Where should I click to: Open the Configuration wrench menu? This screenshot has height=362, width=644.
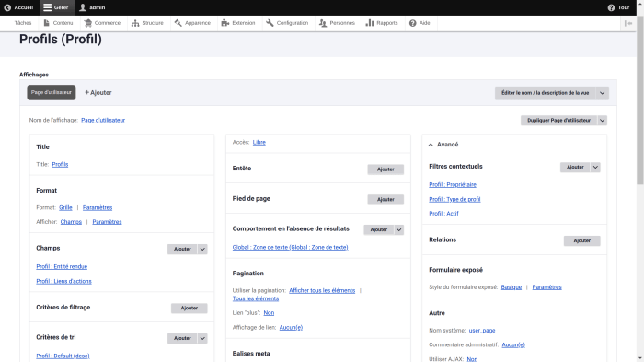point(287,23)
